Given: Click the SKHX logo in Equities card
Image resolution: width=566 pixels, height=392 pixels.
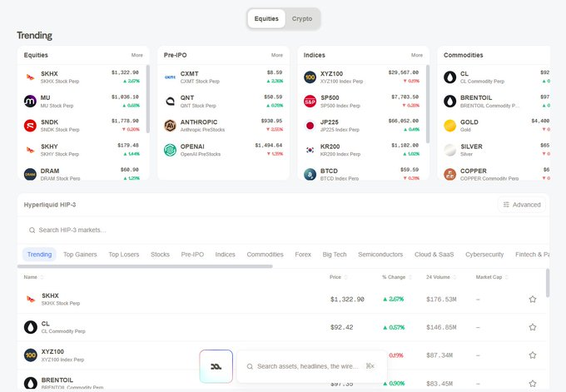Looking at the screenshot, I should point(30,77).
